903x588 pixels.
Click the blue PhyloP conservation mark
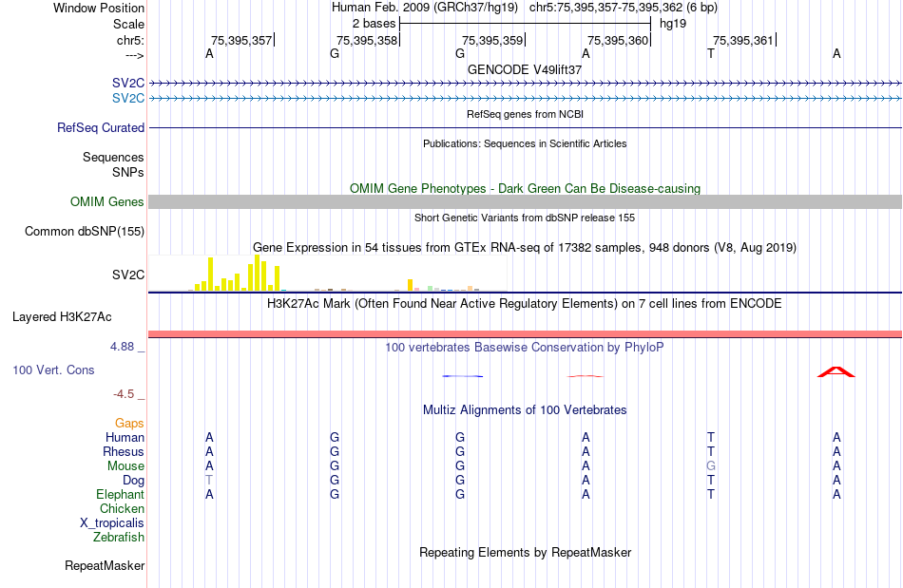pos(463,376)
